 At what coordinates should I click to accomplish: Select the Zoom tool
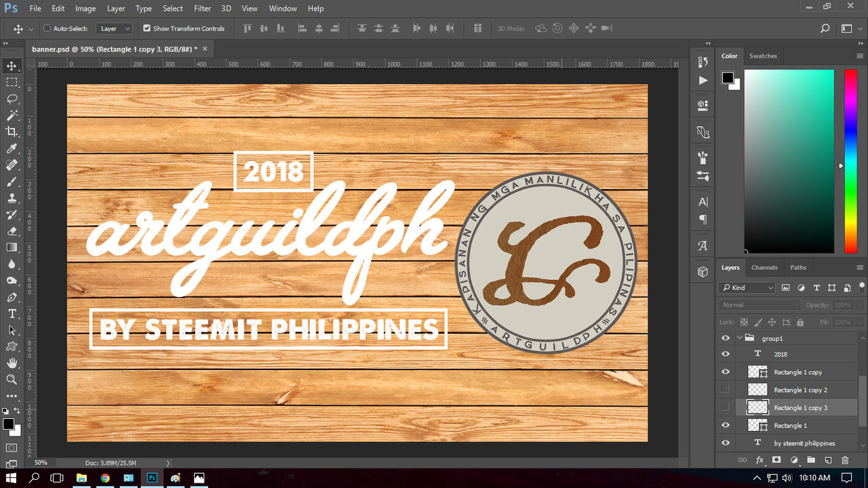[x=12, y=379]
